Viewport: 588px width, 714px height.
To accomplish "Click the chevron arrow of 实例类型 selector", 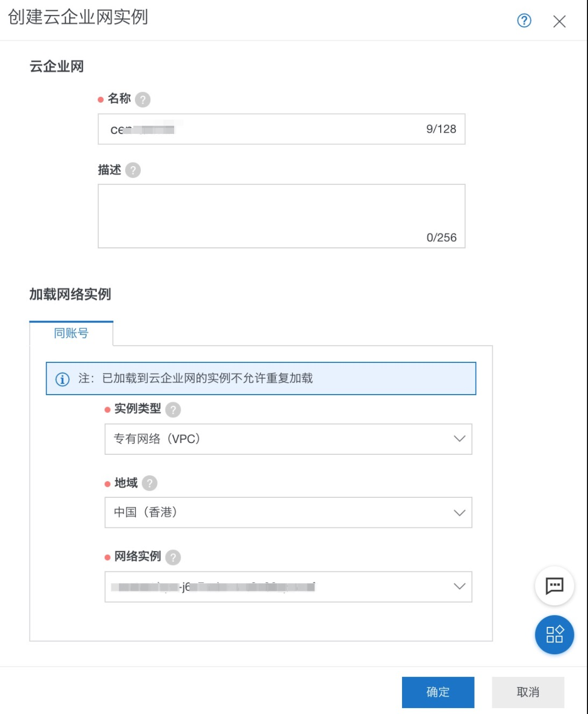I will tap(459, 439).
